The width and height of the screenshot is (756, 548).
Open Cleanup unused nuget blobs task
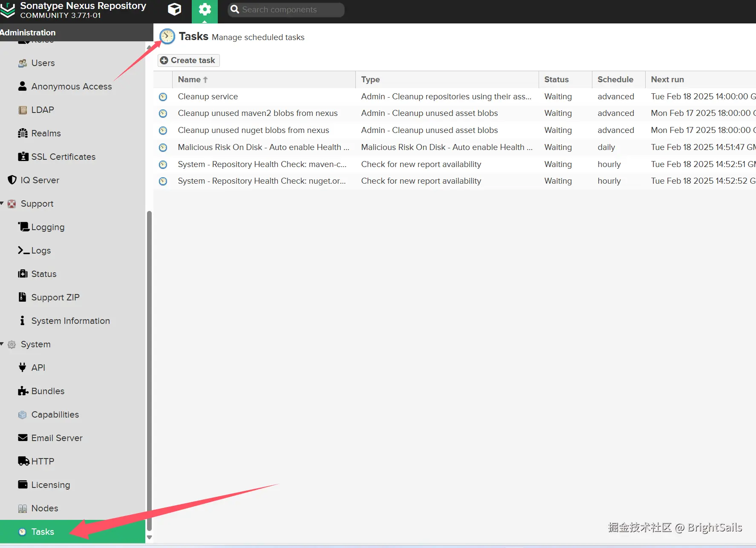click(254, 130)
